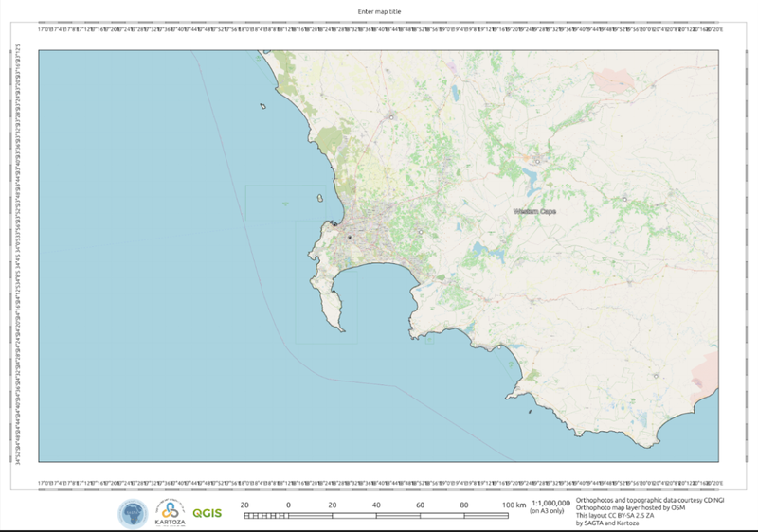The image size is (758, 532).
Task: Select the Western Cape map label
Action: click(x=533, y=211)
